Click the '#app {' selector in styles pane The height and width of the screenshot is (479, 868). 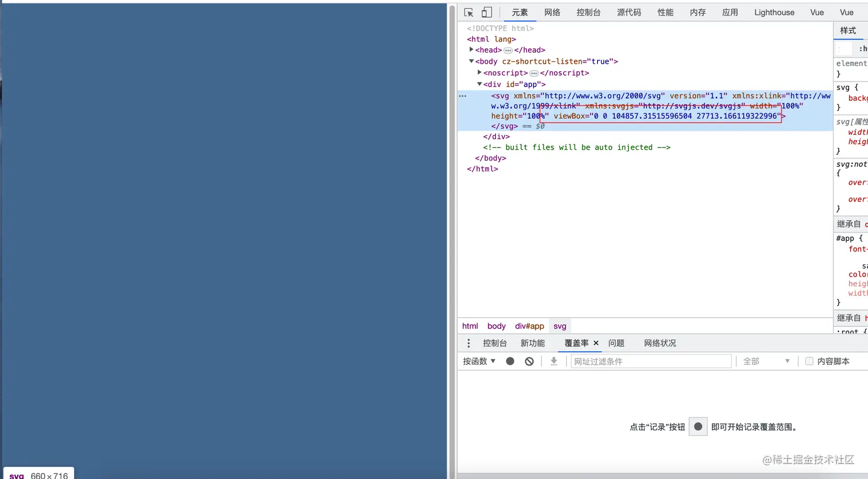850,239
